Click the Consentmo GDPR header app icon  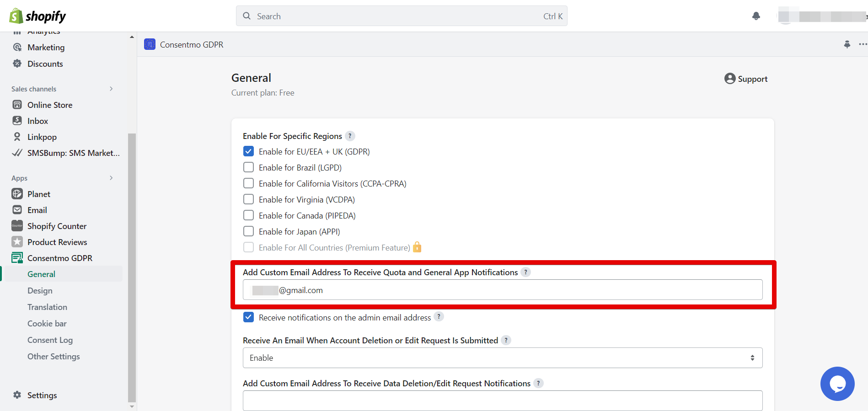click(150, 44)
